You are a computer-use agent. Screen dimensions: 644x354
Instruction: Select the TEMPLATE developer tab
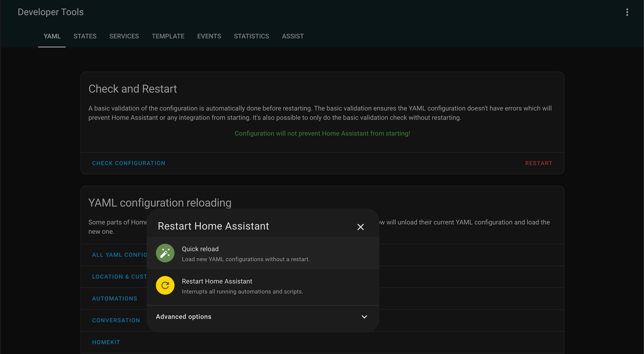pos(168,36)
